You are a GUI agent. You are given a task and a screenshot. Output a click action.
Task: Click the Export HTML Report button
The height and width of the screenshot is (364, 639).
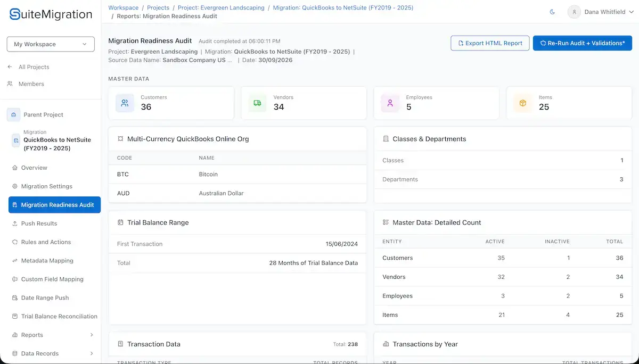click(490, 43)
